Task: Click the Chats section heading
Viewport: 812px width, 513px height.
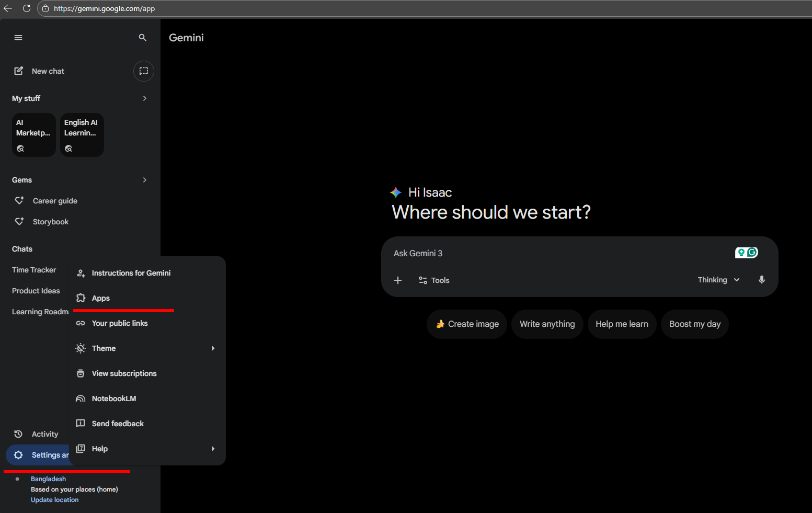Action: tap(22, 249)
